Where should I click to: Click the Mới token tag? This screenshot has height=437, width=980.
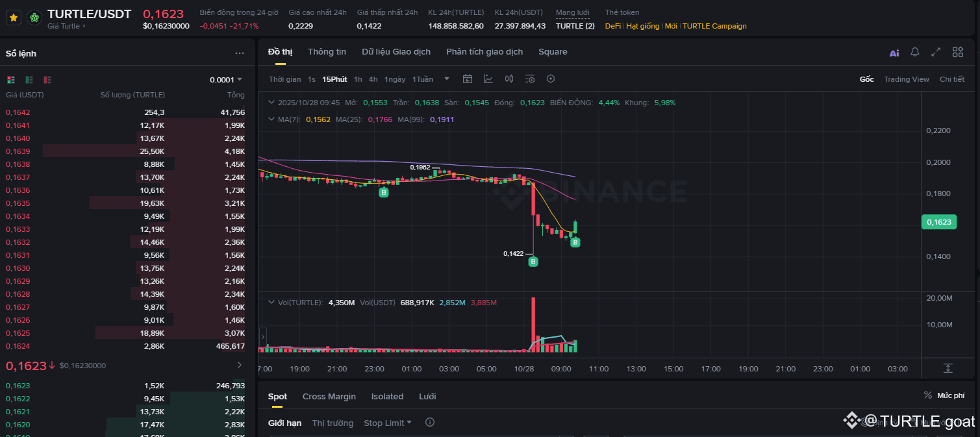pyautogui.click(x=671, y=26)
